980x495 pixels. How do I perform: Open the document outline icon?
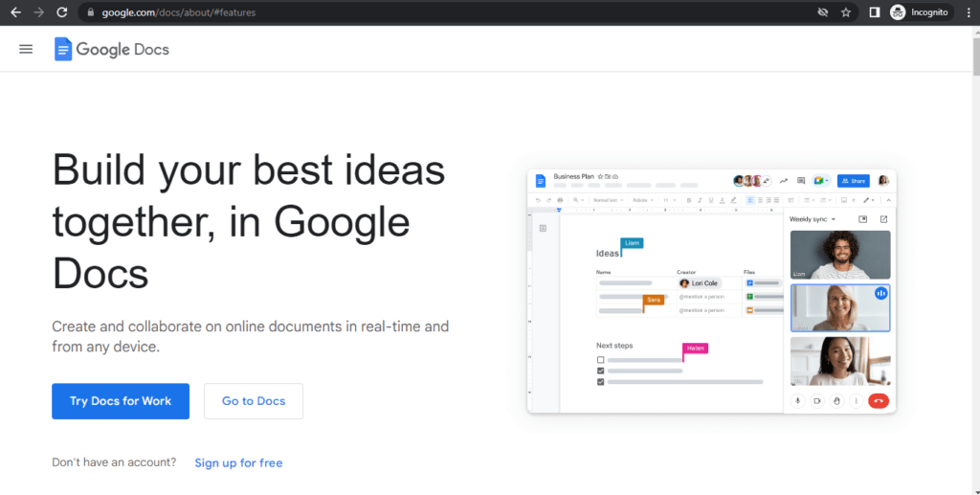[543, 228]
